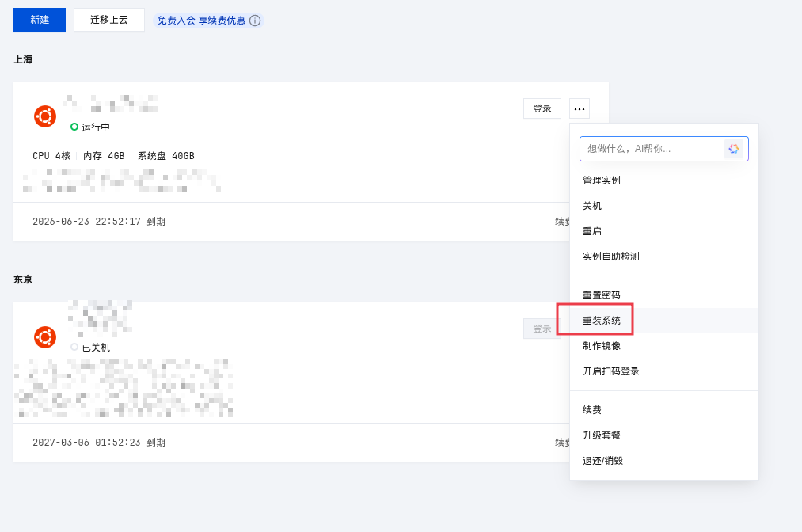Click 登录 for the Shanghai instance
Viewport: 802px width, 532px height.
pyautogui.click(x=542, y=108)
